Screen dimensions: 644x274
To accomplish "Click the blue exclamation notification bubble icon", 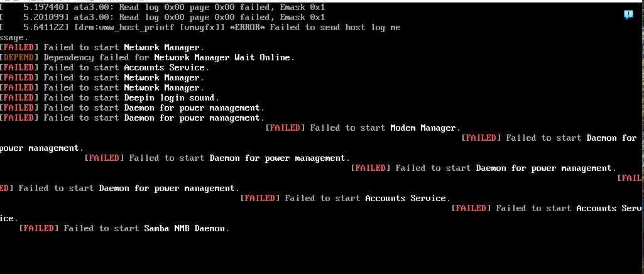I will pyautogui.click(x=628, y=14).
